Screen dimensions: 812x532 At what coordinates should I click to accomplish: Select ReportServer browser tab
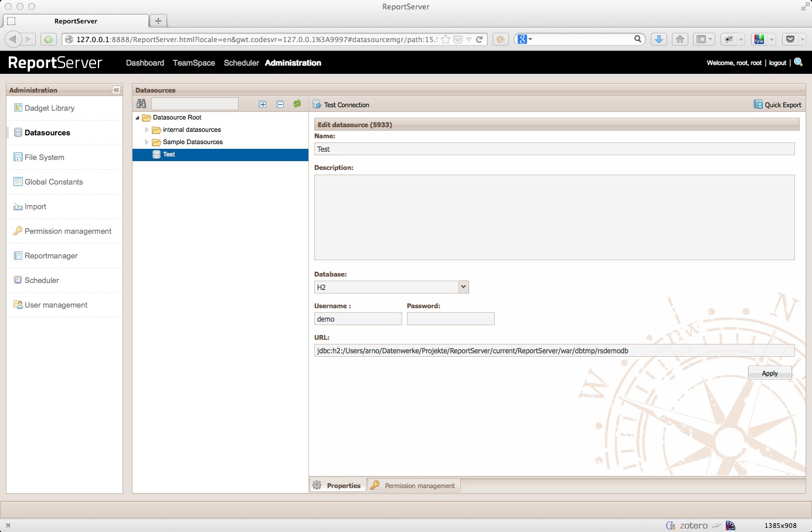[76, 21]
